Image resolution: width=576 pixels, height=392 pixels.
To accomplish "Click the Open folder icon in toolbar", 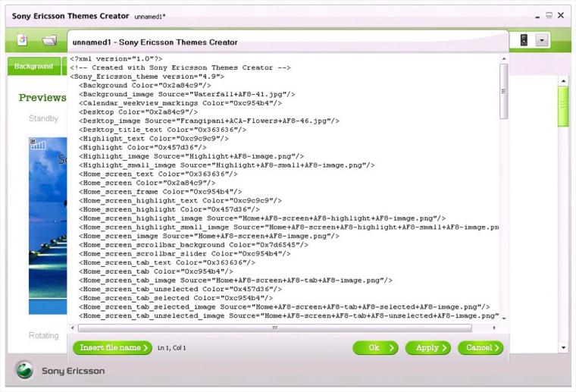I will [49, 40].
